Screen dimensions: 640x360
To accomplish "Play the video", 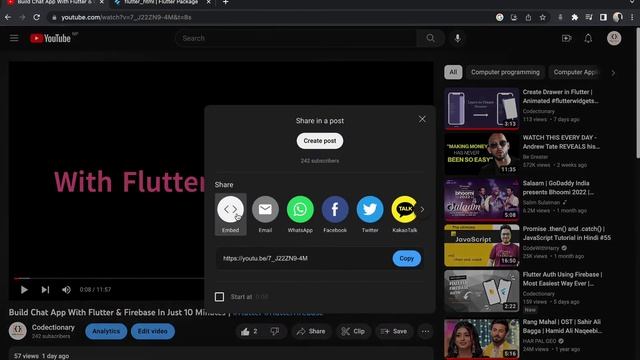I will coord(24,289).
